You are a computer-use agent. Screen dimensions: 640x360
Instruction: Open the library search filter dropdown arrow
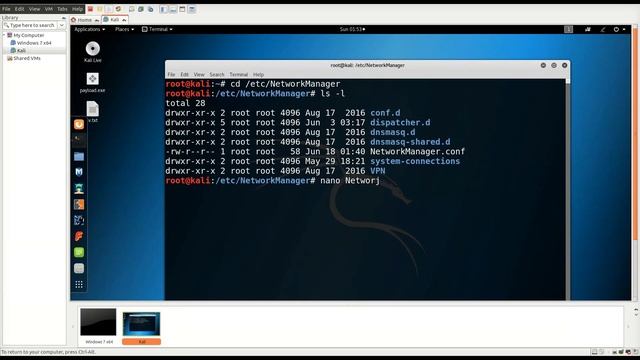coord(62,25)
